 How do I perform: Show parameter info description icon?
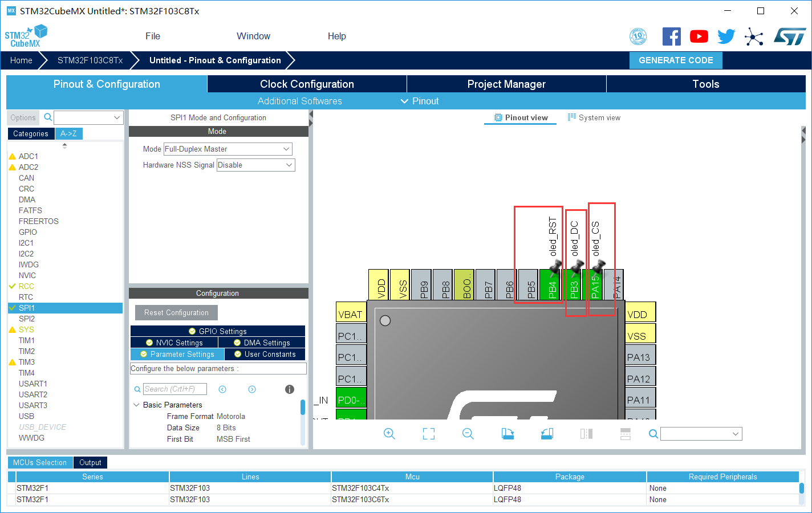pyautogui.click(x=290, y=389)
